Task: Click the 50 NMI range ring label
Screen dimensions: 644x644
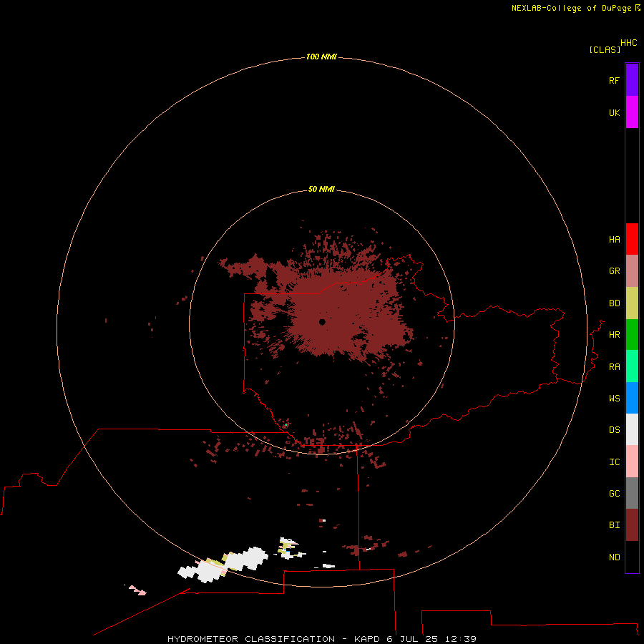Action: click(x=321, y=189)
